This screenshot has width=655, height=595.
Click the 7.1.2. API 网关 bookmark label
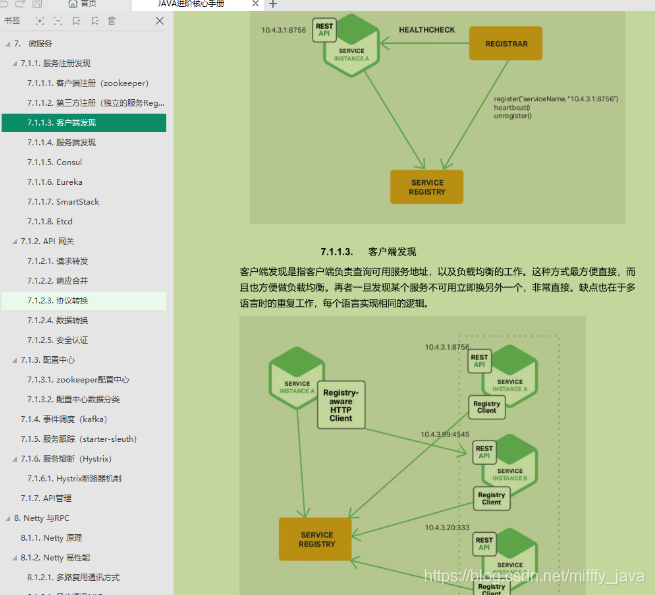(47, 242)
